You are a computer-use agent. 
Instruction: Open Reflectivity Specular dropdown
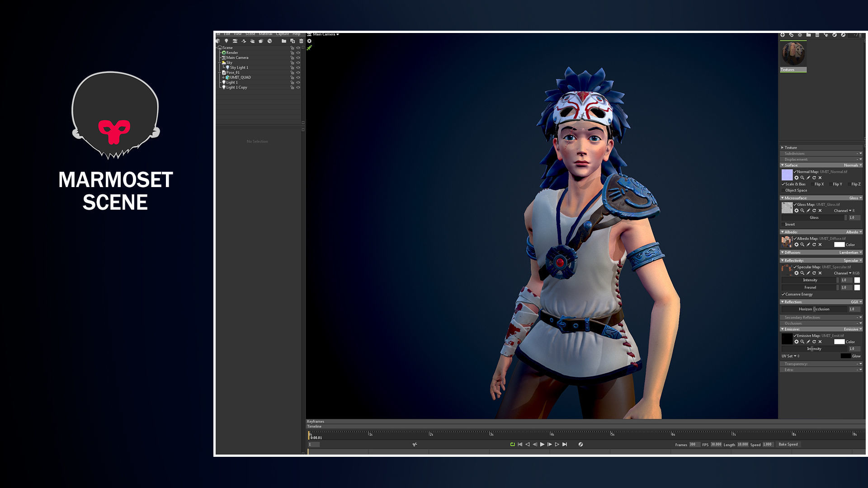tap(853, 261)
